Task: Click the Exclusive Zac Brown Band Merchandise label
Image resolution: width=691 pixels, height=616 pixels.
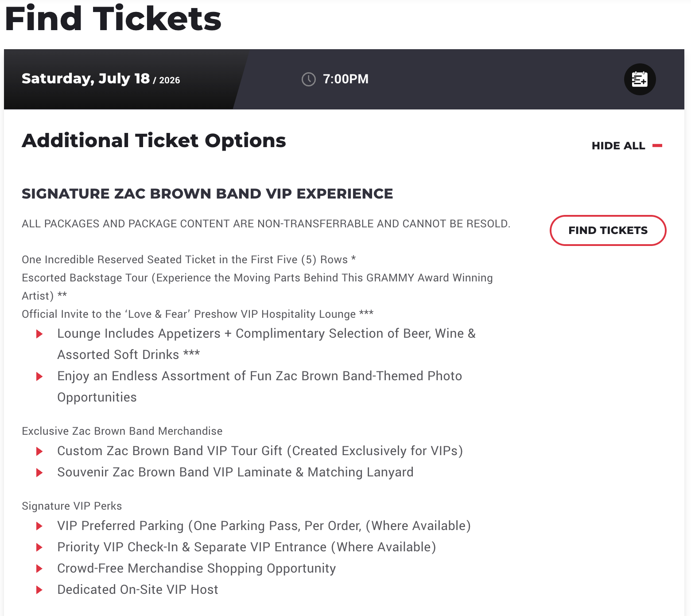Action: (x=122, y=431)
